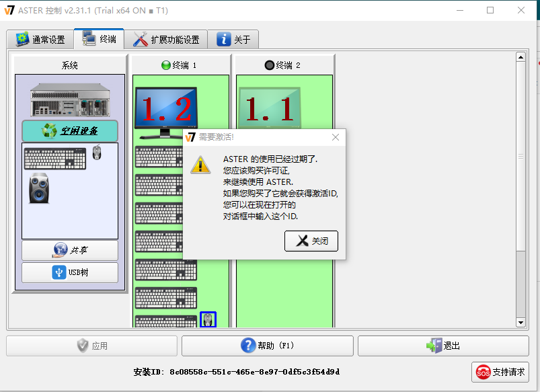Select monitor 1.1 in 终端 2
This screenshot has height=392, width=540.
tap(270, 108)
